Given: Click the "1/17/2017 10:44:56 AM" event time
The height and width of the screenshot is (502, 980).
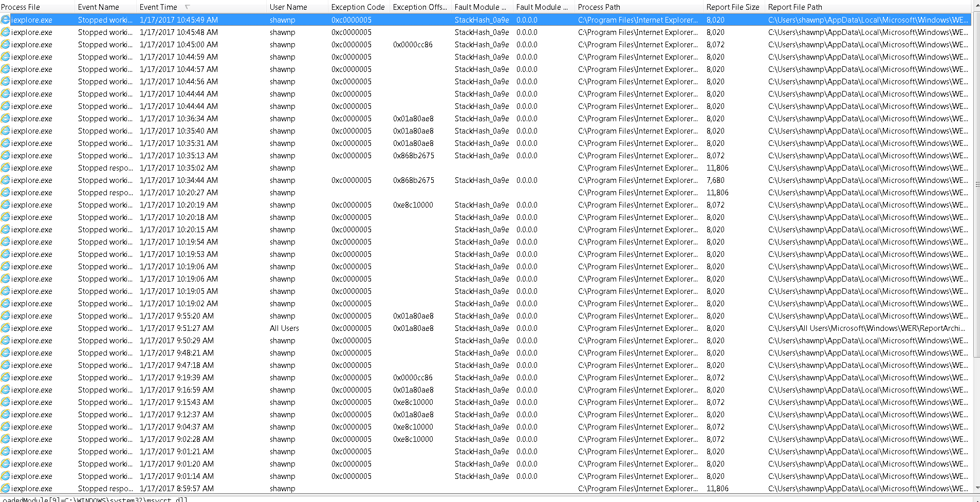Looking at the screenshot, I should (179, 82).
